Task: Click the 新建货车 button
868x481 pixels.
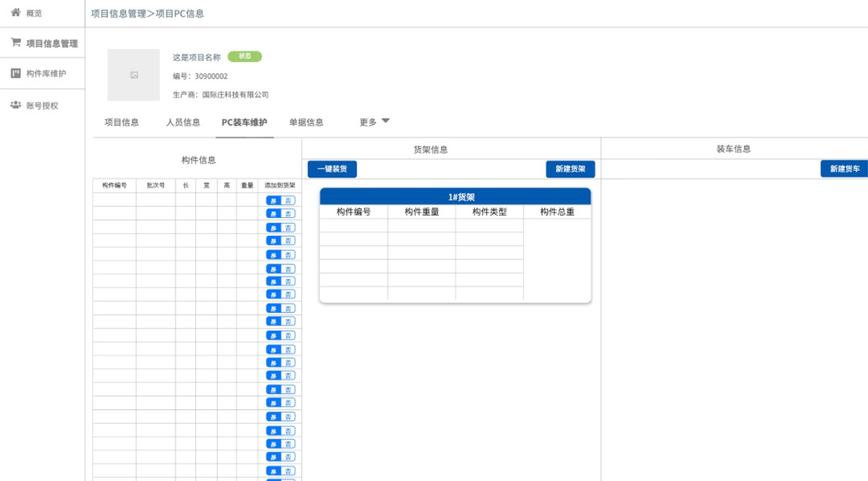Action: (x=845, y=169)
